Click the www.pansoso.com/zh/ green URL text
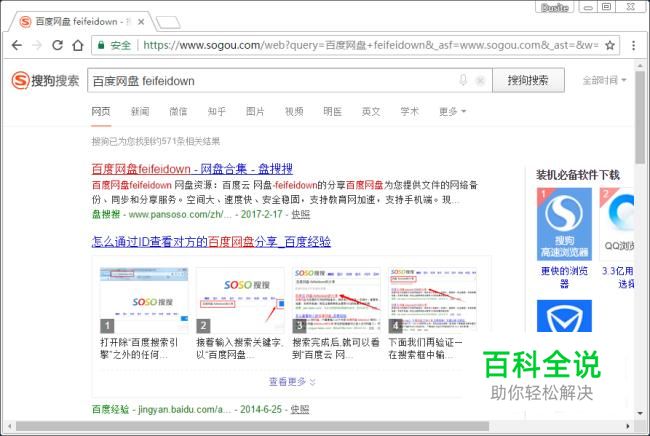 coord(180,215)
